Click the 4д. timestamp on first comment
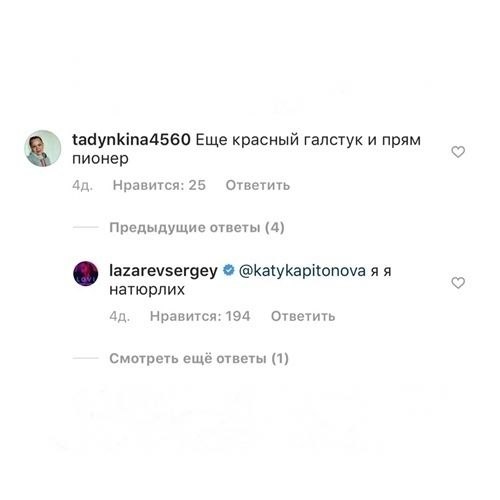This screenshot has height=500, width=500. (x=82, y=185)
